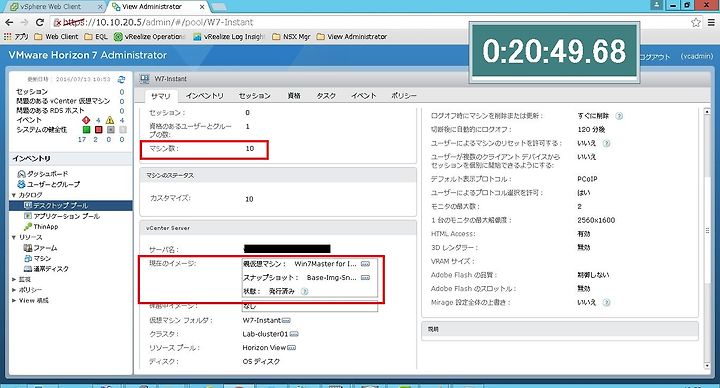Open EQL bookmark folder

(x=96, y=37)
